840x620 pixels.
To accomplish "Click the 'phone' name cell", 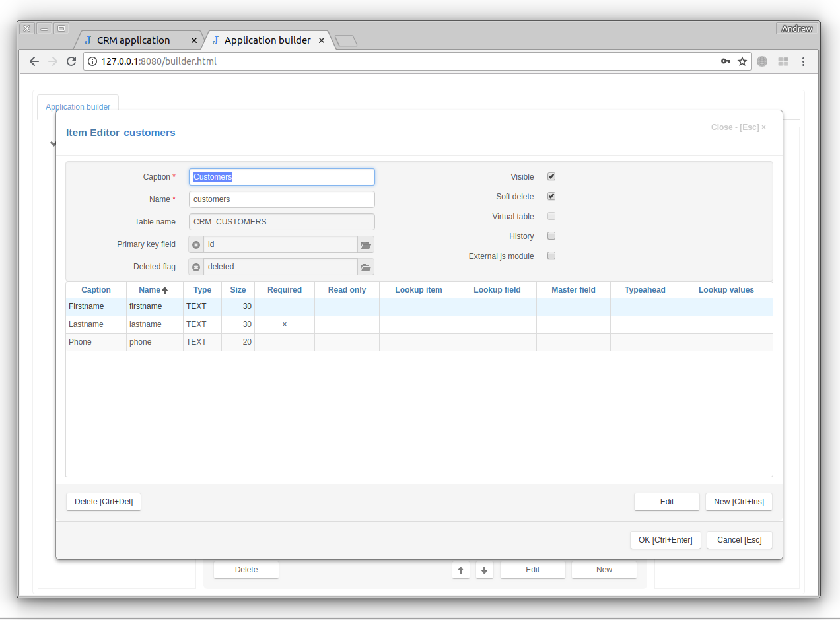I will (x=155, y=342).
